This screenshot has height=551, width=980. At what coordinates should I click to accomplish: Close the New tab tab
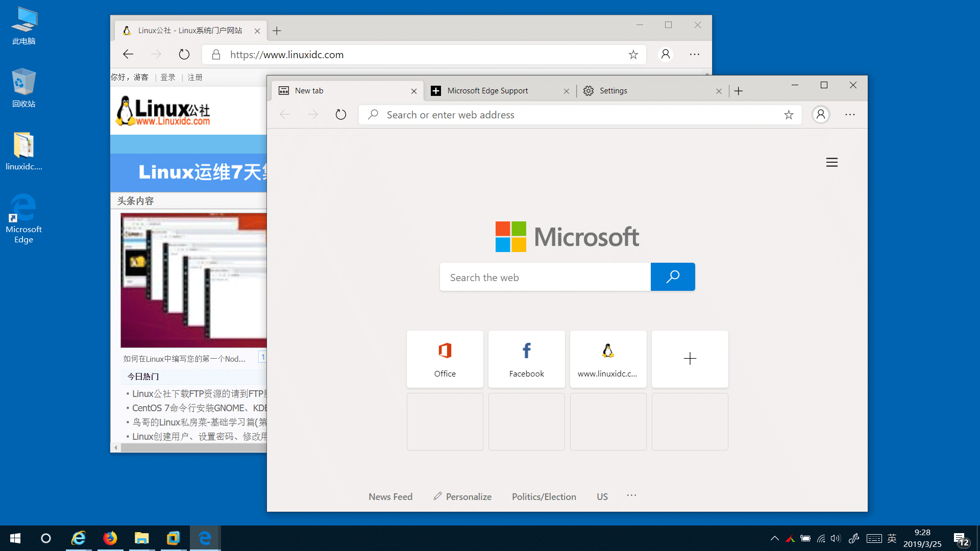coord(414,91)
